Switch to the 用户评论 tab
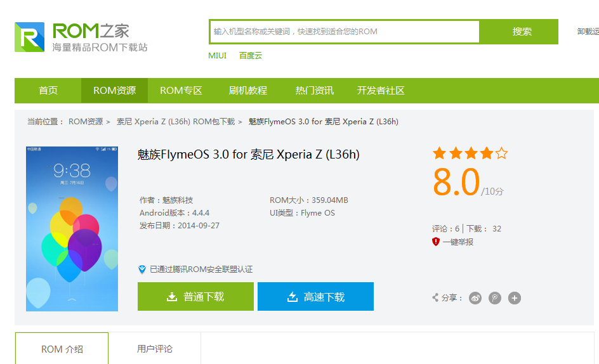Screen dimensions: 599x364 point(155,349)
